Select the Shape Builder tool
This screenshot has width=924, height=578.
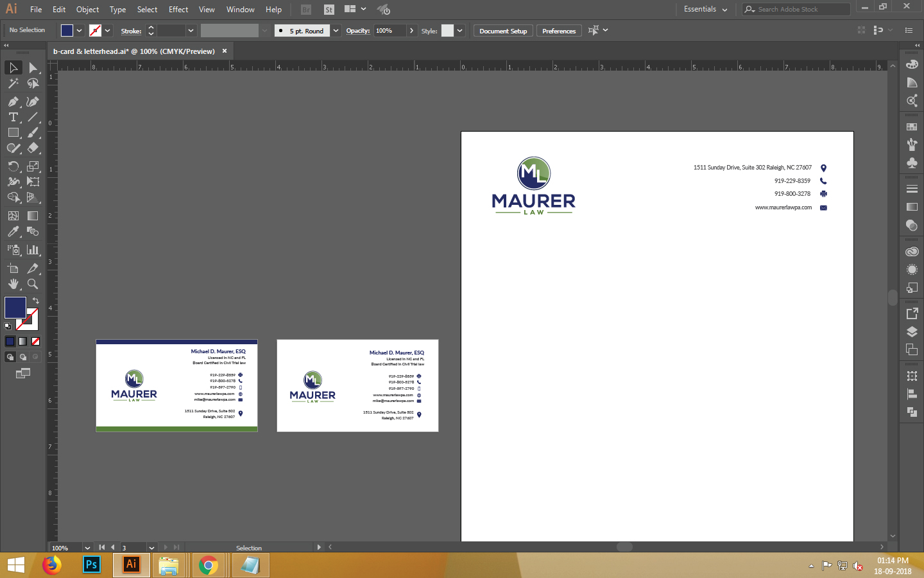click(13, 197)
